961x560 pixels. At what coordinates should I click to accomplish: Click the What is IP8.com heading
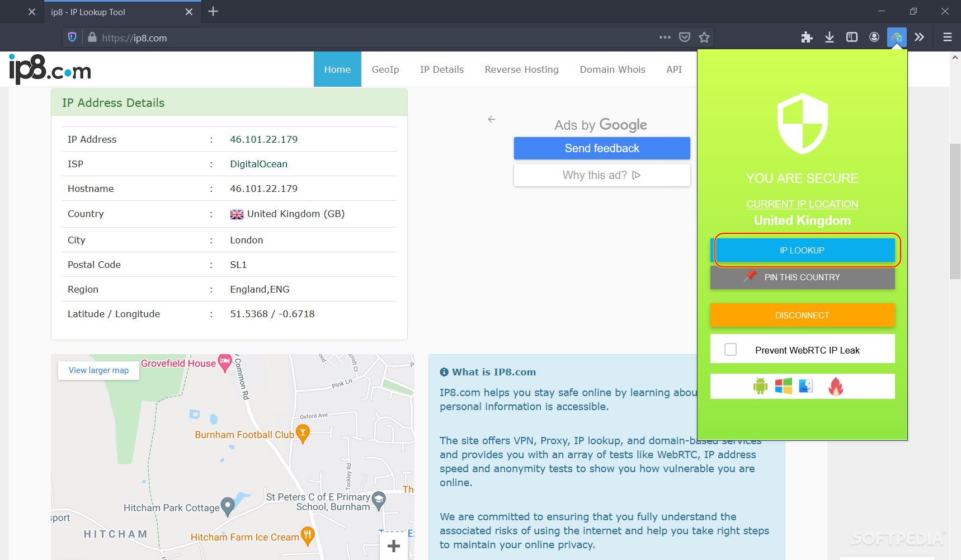click(x=494, y=372)
